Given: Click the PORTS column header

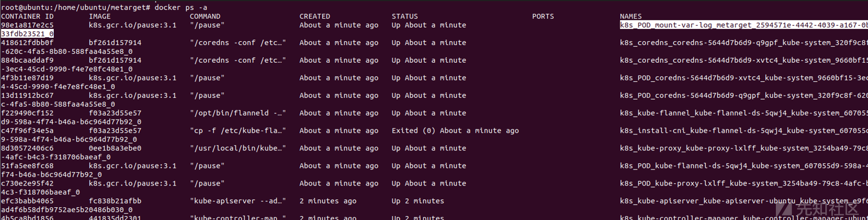Looking at the screenshot, I should tap(543, 16).
